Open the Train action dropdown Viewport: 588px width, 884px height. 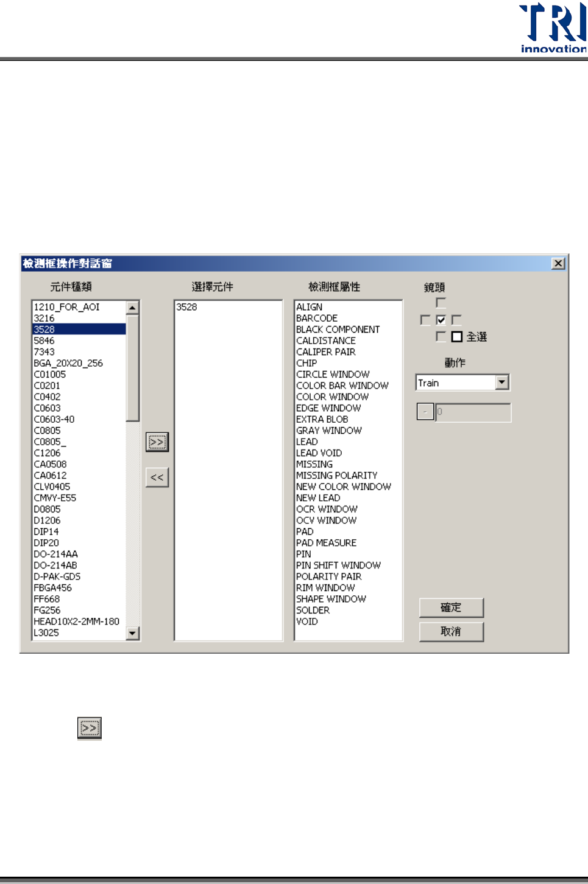point(502,383)
